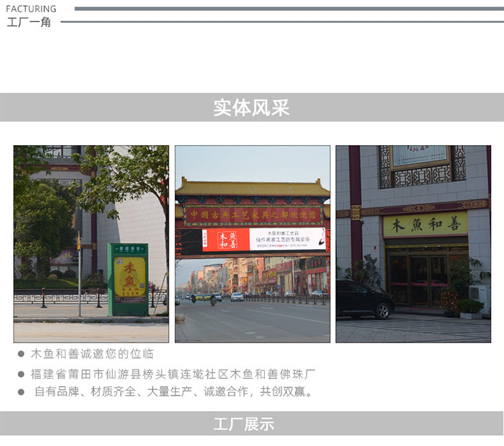Click the black car in storefront photo
Screen dimensions: 504x446
[364, 300]
